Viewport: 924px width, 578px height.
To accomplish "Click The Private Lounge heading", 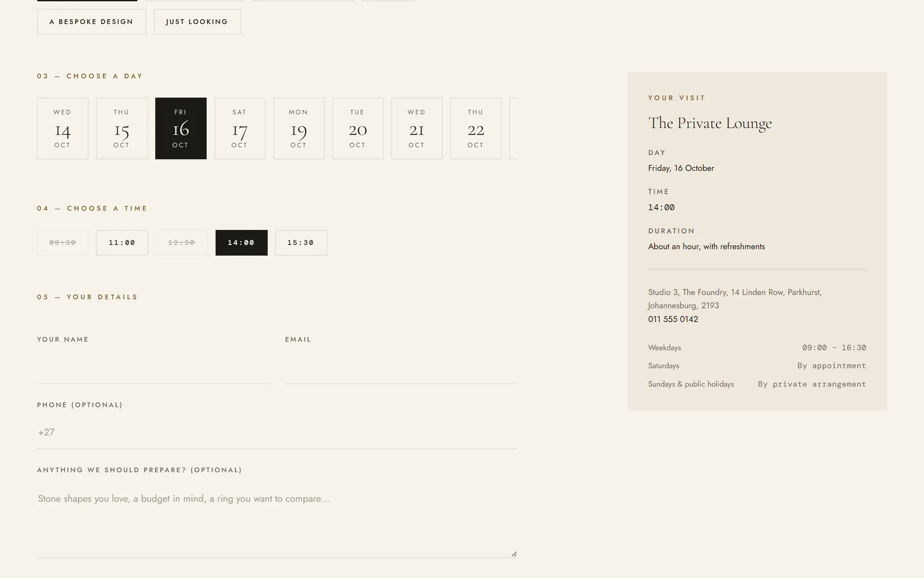I will point(710,123).
